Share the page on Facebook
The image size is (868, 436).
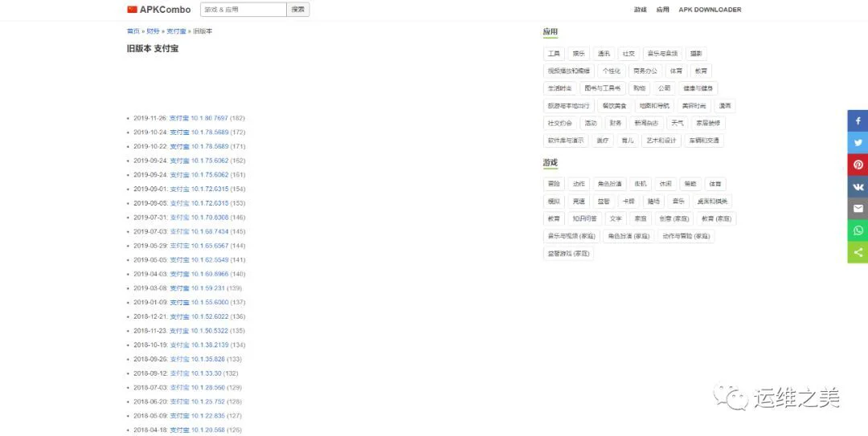pos(858,120)
